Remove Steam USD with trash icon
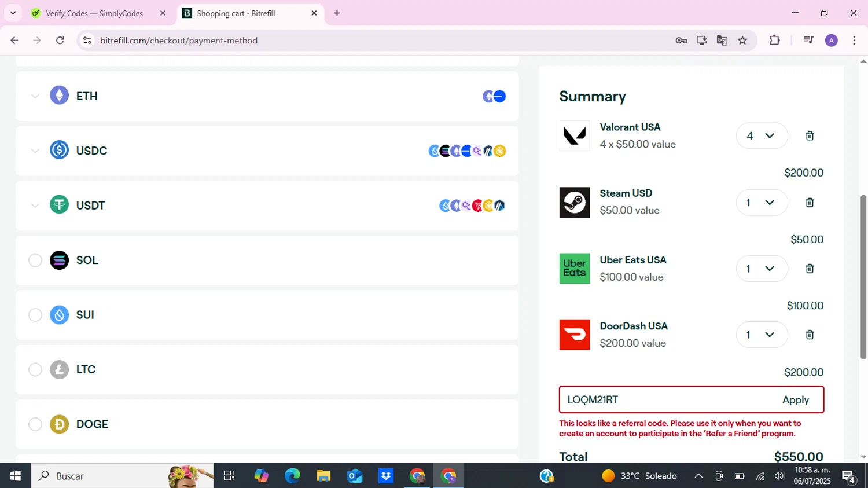868x488 pixels. [810, 203]
